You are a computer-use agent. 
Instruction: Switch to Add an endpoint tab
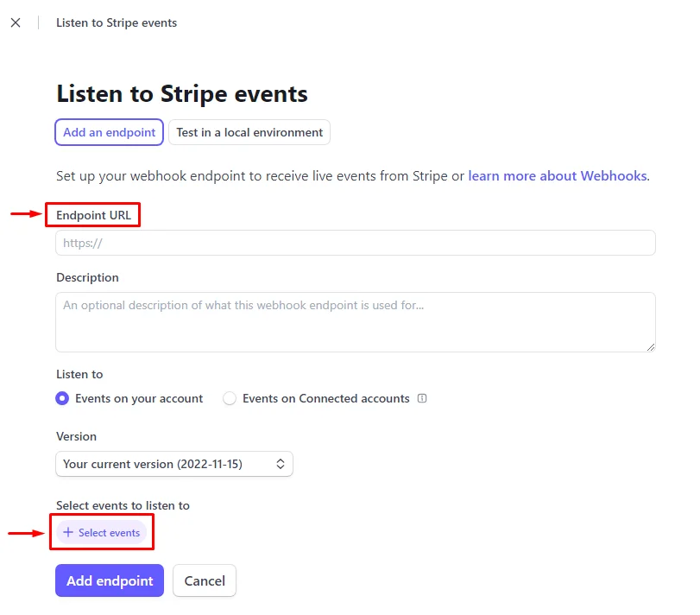(x=110, y=132)
